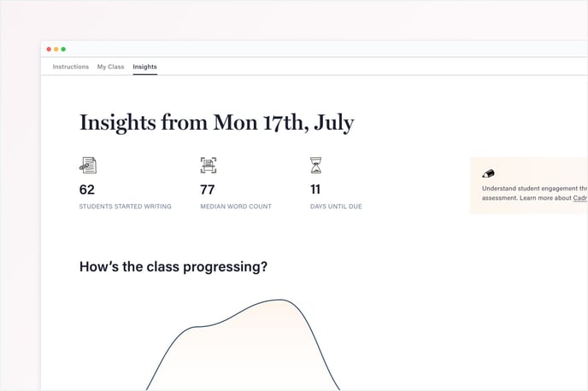Click the yellow minimize window dot
The width and height of the screenshot is (588, 391).
click(x=56, y=49)
